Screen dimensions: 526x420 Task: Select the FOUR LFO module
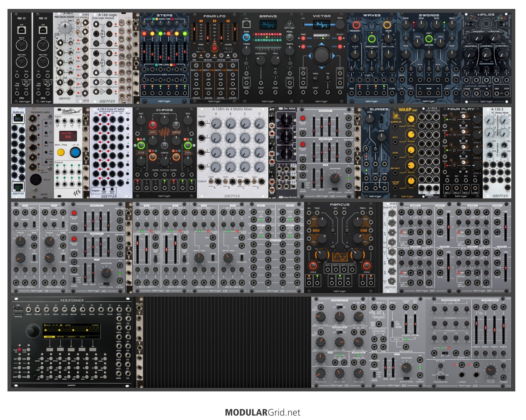click(x=214, y=58)
